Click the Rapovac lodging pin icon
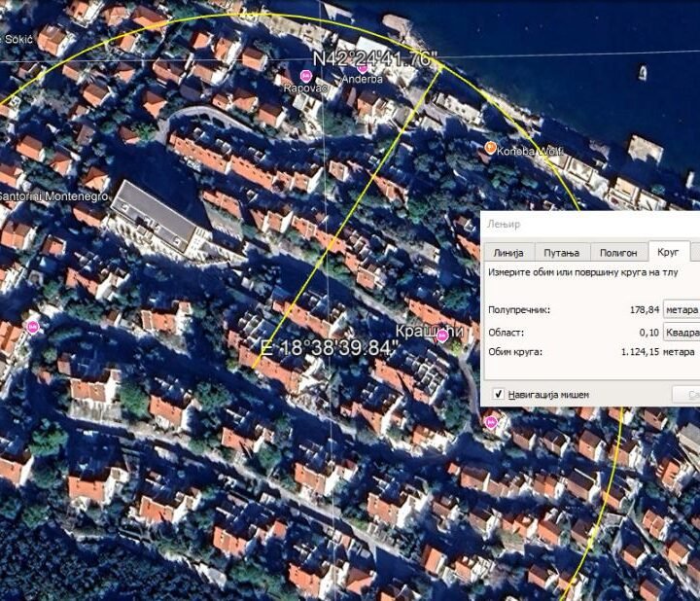The height and width of the screenshot is (601, 700). (305, 75)
